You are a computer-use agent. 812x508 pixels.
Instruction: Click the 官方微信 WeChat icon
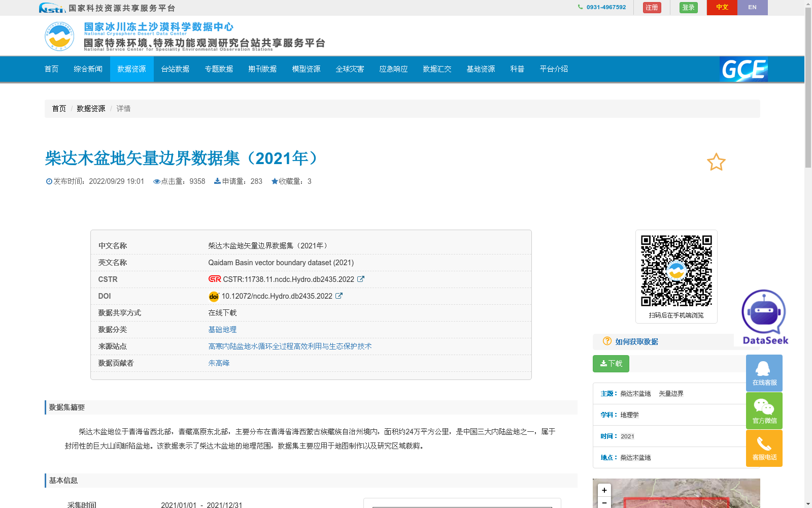tap(764, 410)
